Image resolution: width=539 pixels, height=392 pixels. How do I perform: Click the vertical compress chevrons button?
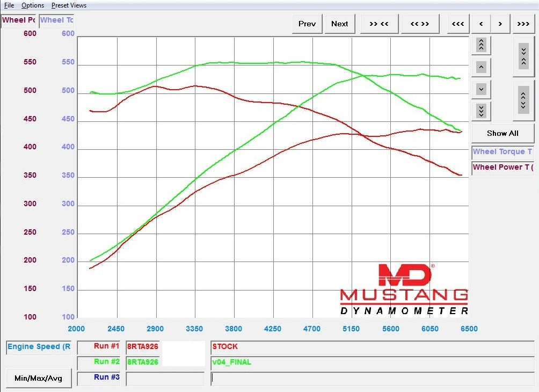click(x=523, y=56)
